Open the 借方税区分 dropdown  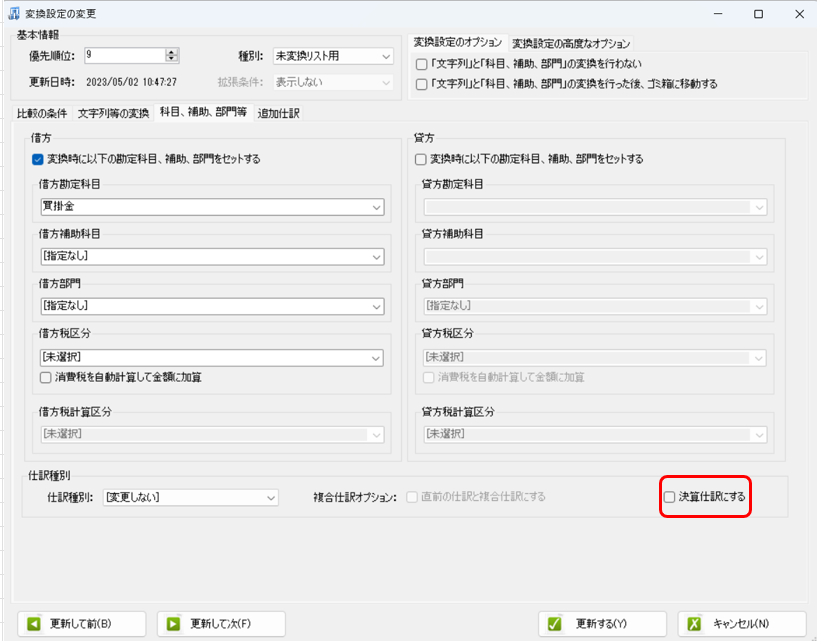tap(213, 358)
